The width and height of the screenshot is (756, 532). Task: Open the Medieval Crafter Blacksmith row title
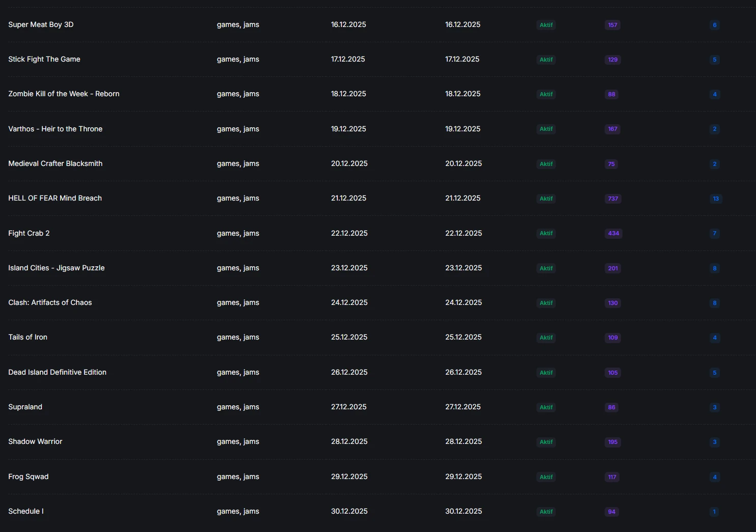coord(55,163)
